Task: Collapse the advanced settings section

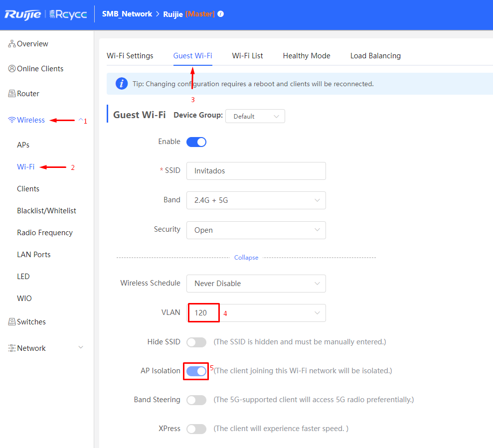Action: [x=246, y=258]
